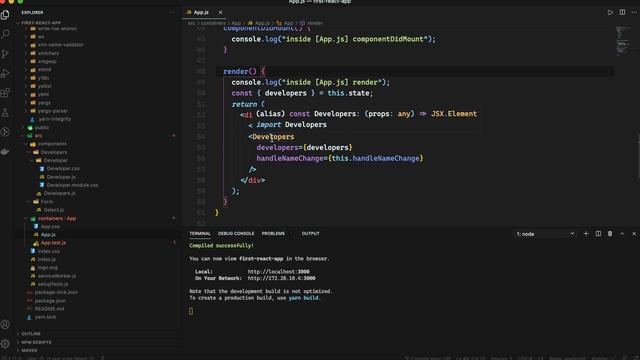Open Developer.js file
This screenshot has width=640, height=360.
[61, 177]
